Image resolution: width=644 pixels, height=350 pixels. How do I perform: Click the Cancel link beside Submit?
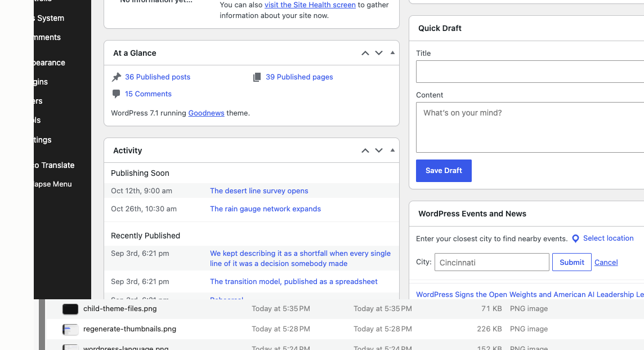[606, 263]
